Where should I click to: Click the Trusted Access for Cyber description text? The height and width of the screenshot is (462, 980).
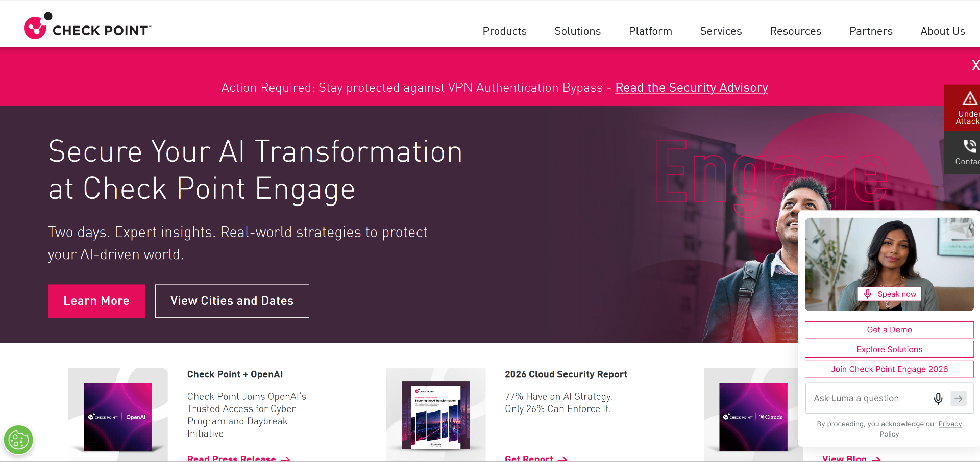(247, 415)
